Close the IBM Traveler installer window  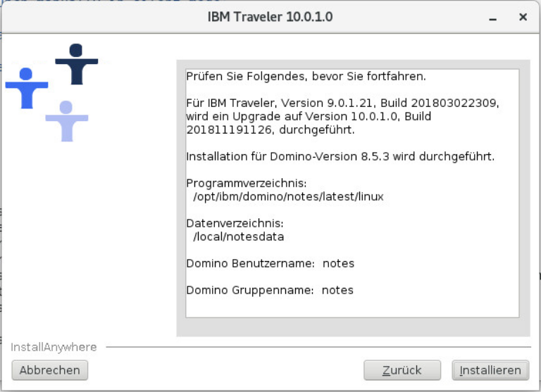coord(523,17)
